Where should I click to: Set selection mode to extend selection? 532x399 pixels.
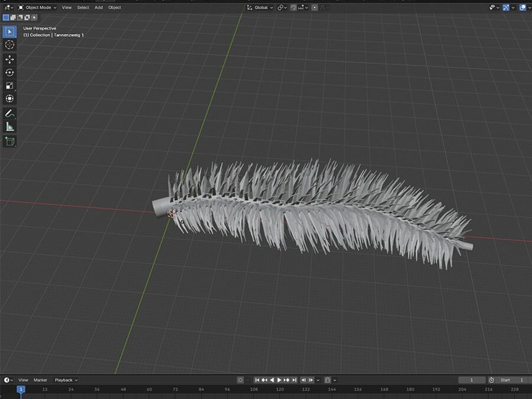[13, 17]
